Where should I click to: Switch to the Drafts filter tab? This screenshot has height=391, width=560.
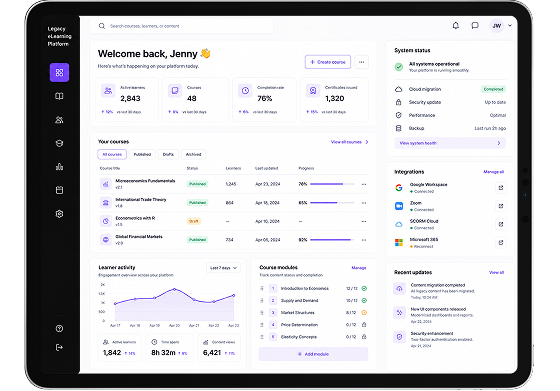(168, 154)
